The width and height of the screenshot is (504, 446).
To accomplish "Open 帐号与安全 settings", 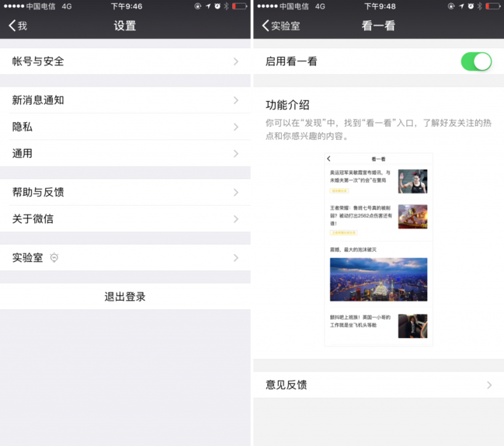I will tap(125, 61).
